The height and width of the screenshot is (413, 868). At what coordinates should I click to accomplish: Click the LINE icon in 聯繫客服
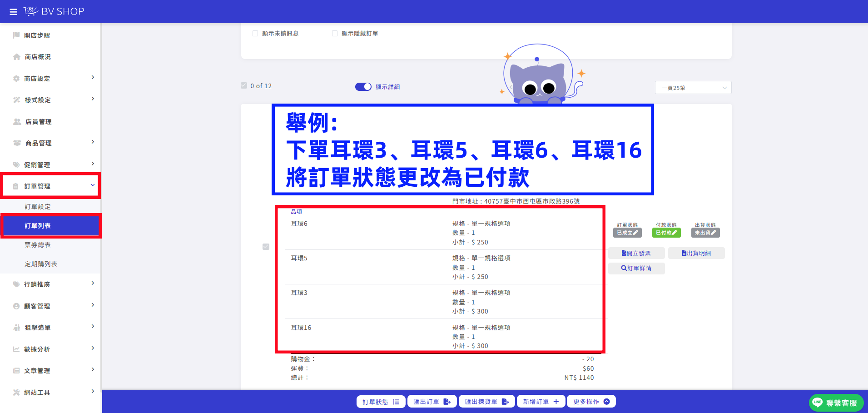click(x=818, y=402)
